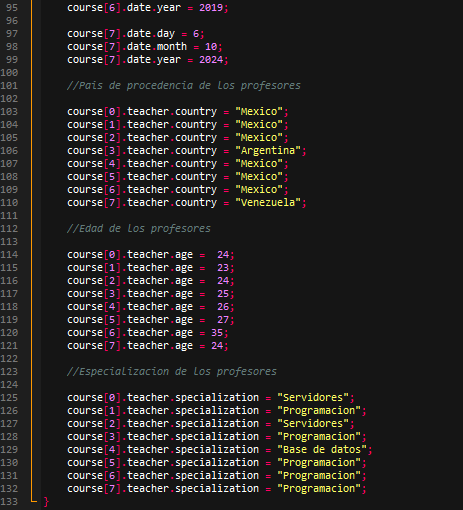This screenshot has height=510, width=463.
Task: Click the "Programacion" string on the course[7] line
Action: coord(319,489)
